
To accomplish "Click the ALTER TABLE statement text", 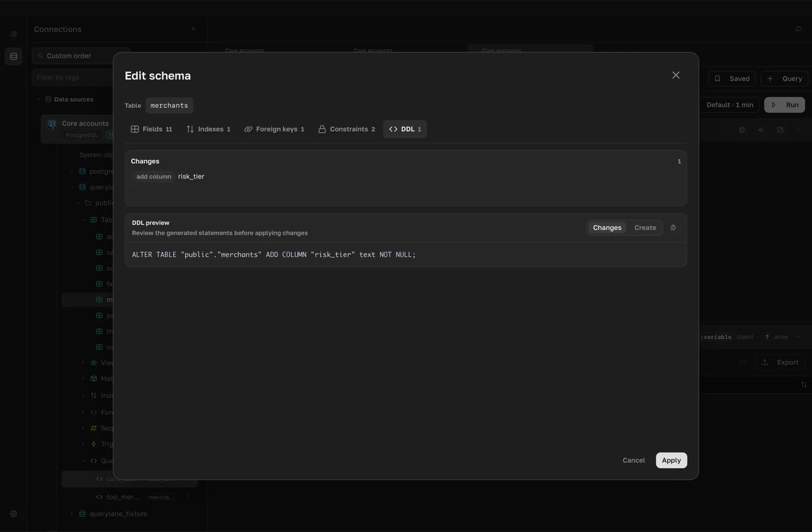I will (274, 255).
